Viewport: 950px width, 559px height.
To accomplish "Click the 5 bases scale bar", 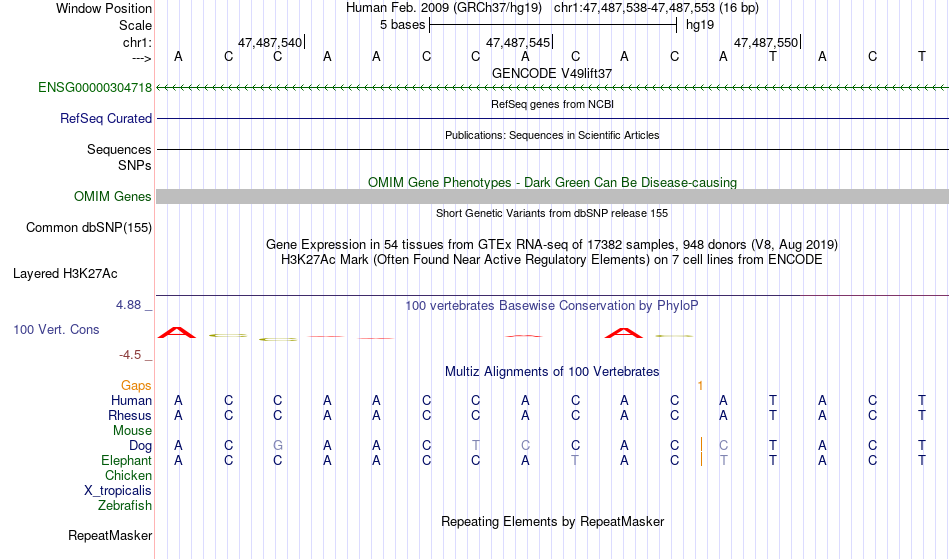I will 553,25.
